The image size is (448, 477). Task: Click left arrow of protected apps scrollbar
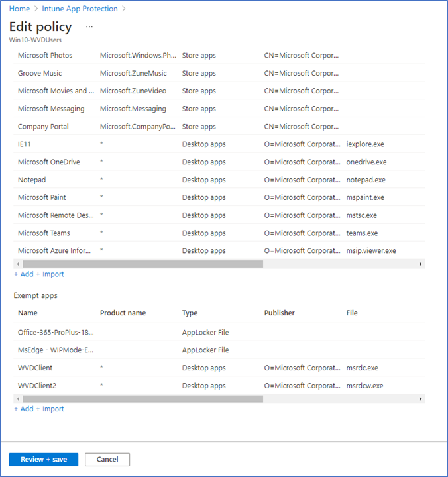click(18, 264)
